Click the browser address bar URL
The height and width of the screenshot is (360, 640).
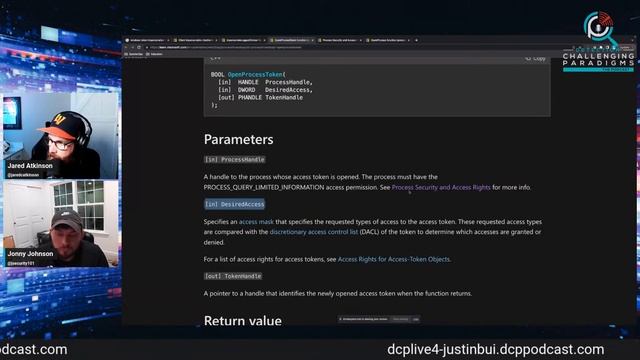[x=226, y=47]
